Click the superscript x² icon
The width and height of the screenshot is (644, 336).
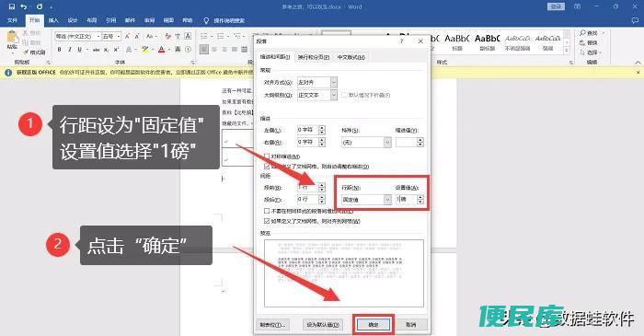116,50
